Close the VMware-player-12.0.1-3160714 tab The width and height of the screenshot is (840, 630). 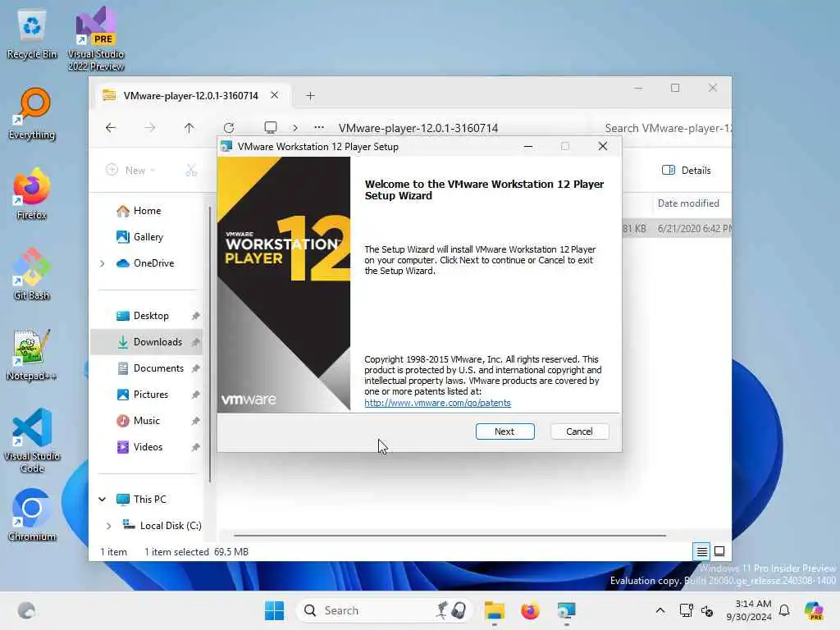(x=274, y=95)
